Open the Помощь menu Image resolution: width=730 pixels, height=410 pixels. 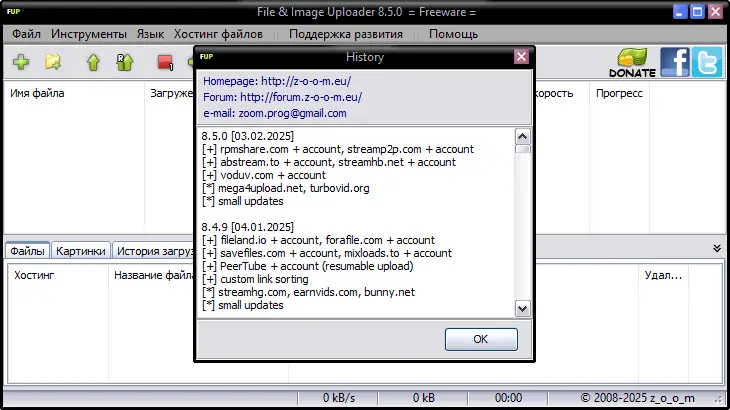453,34
